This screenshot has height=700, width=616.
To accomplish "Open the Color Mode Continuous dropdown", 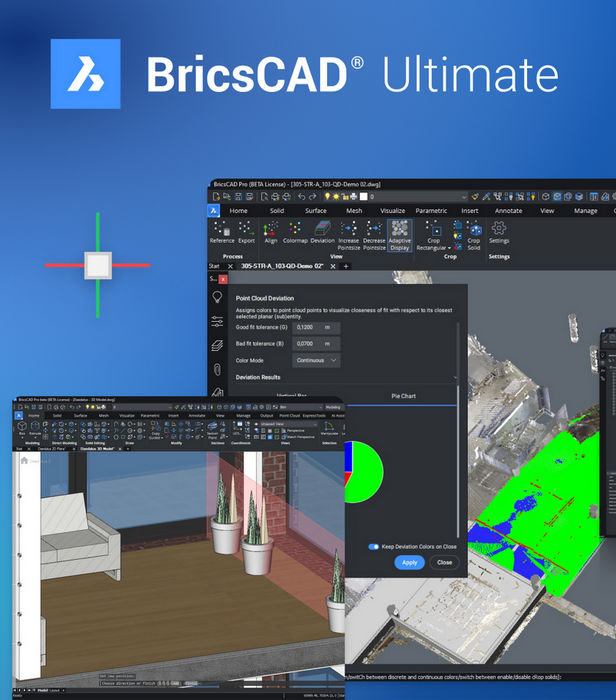I will pos(316,360).
